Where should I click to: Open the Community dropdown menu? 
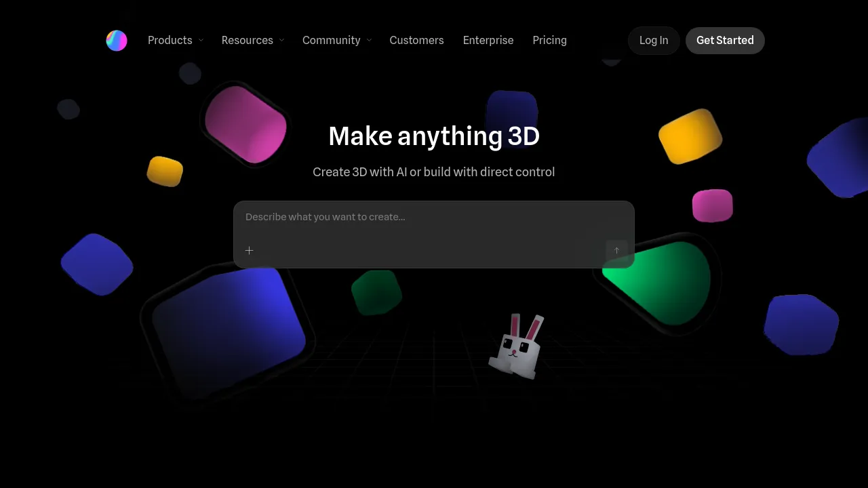pyautogui.click(x=337, y=41)
